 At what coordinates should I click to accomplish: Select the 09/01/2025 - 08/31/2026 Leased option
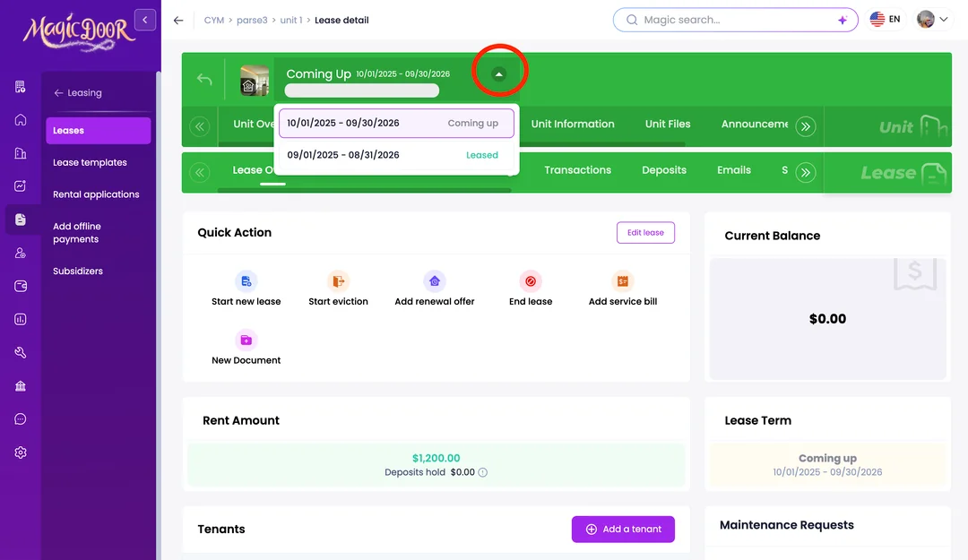pos(395,155)
